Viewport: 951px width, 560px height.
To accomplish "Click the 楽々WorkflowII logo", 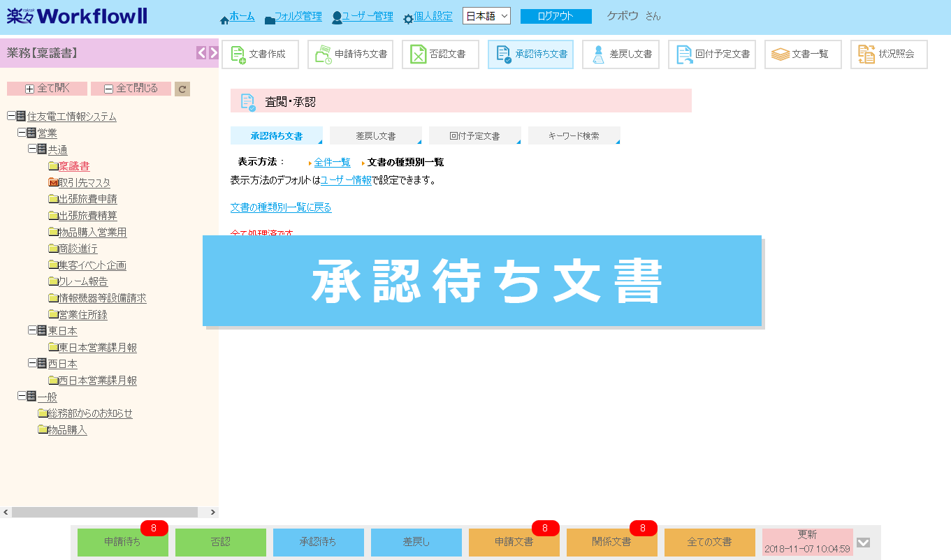I will (x=77, y=16).
